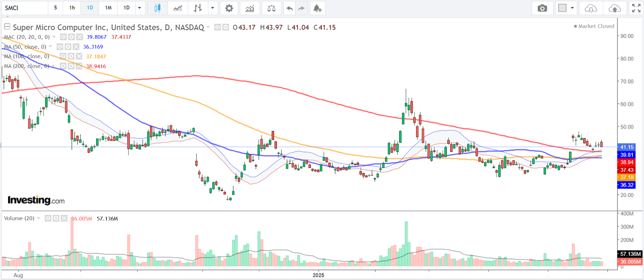This screenshot has width=644, height=280.
Task: Select the 5 minute interval
Action: click(56, 8)
